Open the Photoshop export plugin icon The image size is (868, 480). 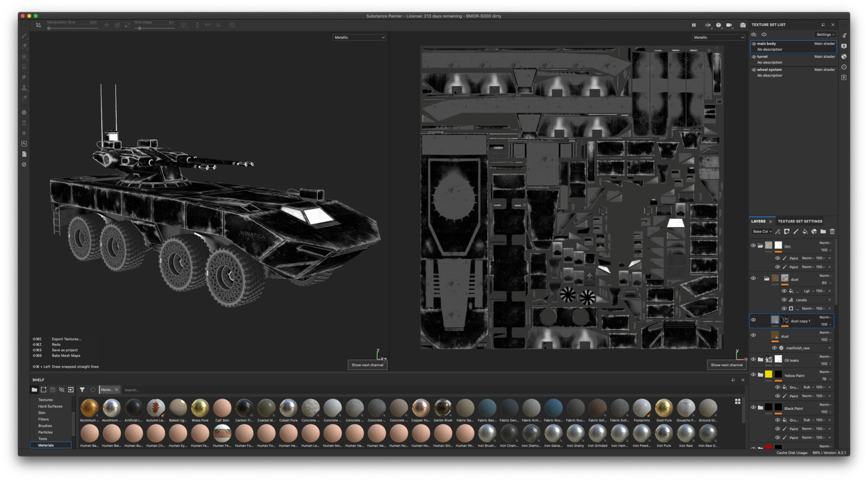click(24, 144)
